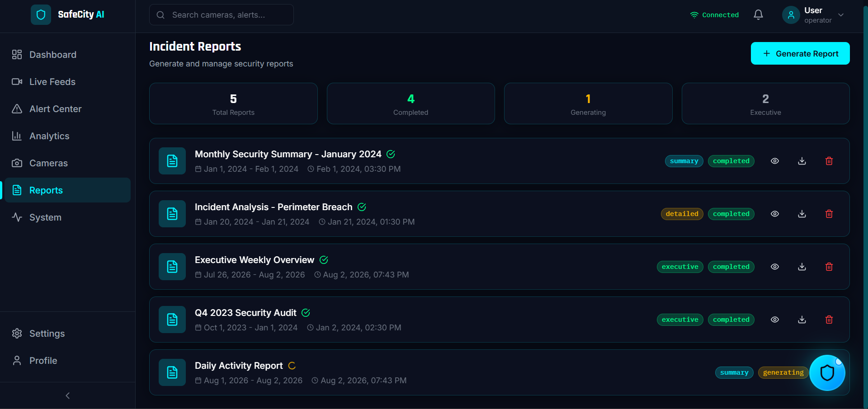The height and width of the screenshot is (409, 868).
Task: View the Incident Analysis Perimeter Breach report
Action: (x=775, y=214)
